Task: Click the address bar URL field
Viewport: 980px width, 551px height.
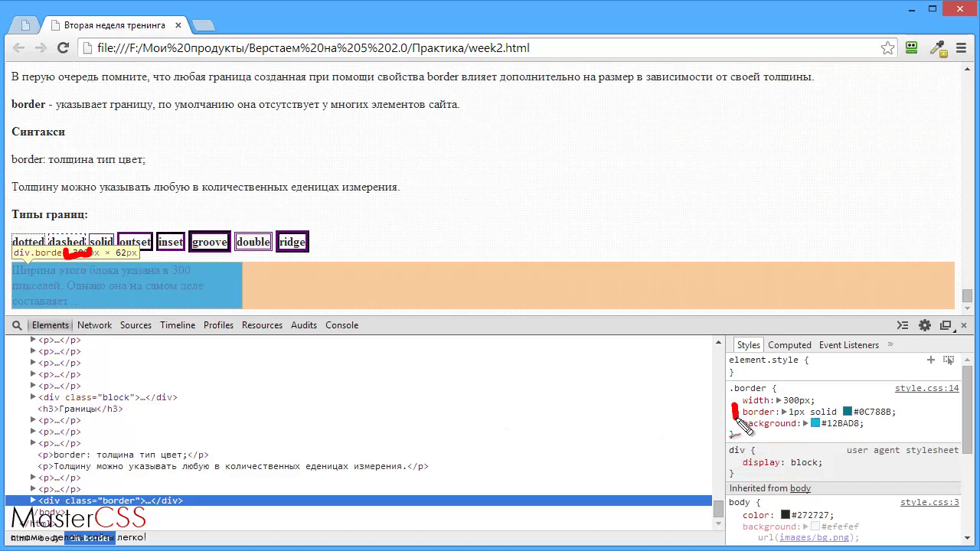Action: (x=486, y=48)
